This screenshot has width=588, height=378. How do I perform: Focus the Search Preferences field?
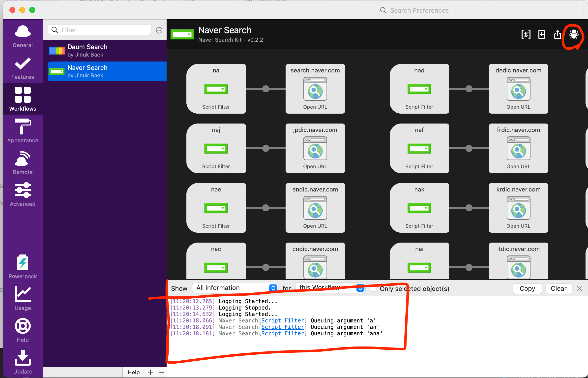coord(481,10)
